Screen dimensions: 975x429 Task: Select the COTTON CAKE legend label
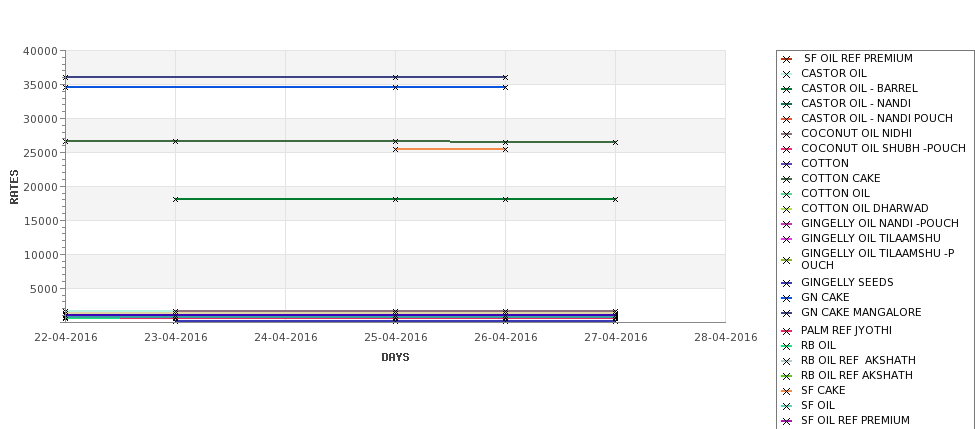[840, 179]
